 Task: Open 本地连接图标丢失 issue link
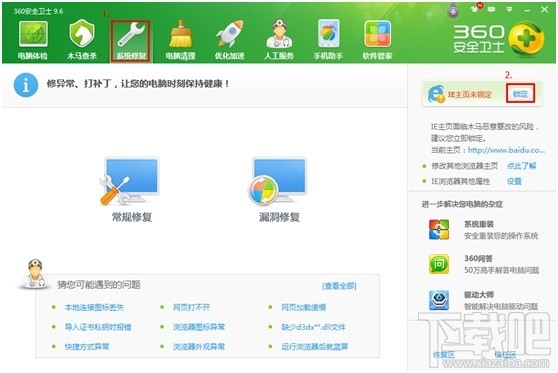click(x=94, y=308)
